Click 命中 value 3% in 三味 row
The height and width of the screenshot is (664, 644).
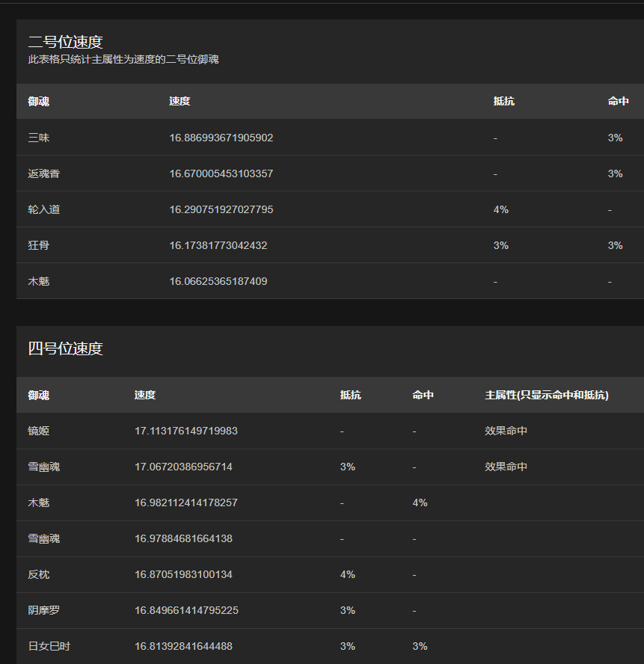click(x=615, y=138)
